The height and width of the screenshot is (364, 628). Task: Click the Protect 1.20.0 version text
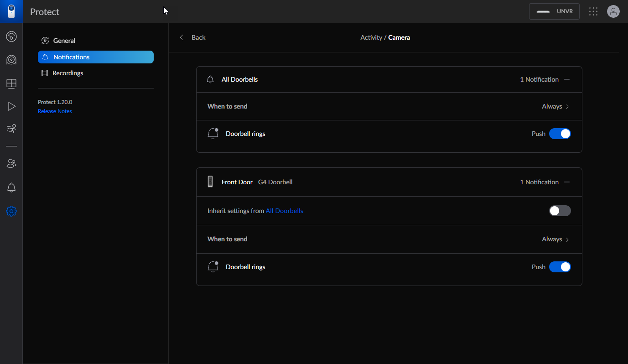click(x=55, y=102)
